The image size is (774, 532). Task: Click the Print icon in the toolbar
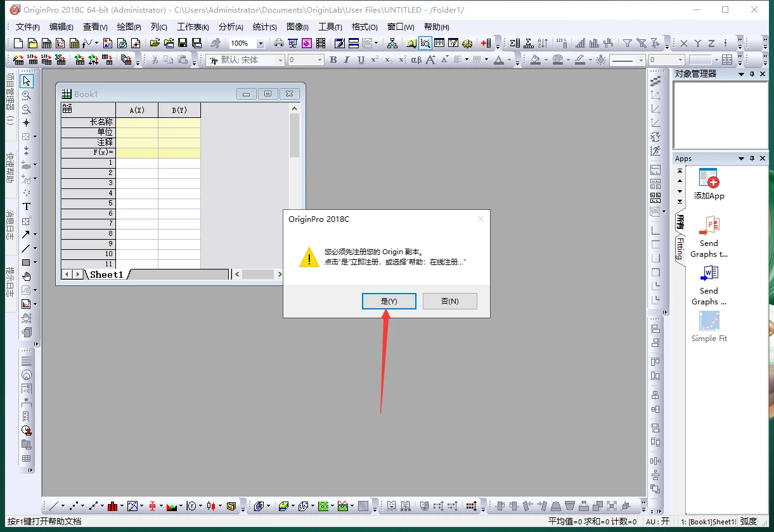(x=278, y=43)
